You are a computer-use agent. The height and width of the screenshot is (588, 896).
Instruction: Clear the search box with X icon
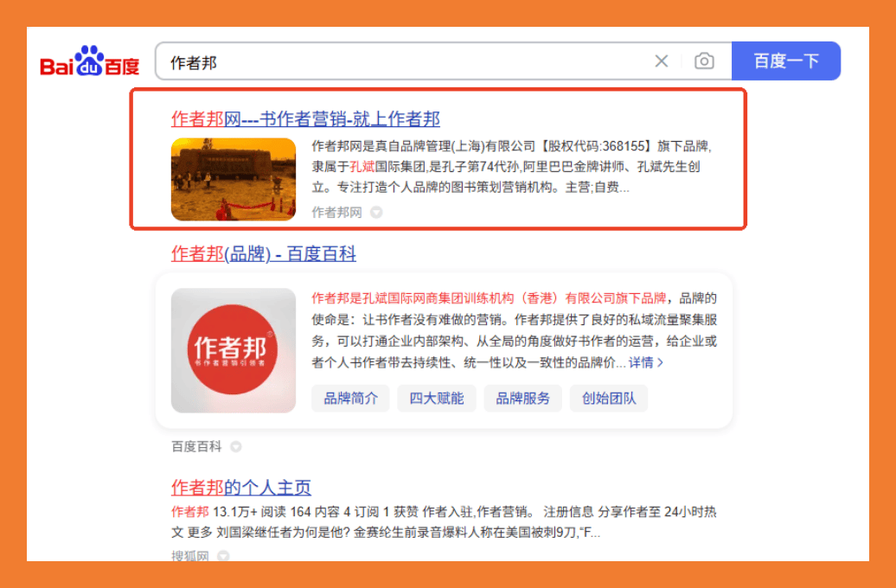(661, 61)
